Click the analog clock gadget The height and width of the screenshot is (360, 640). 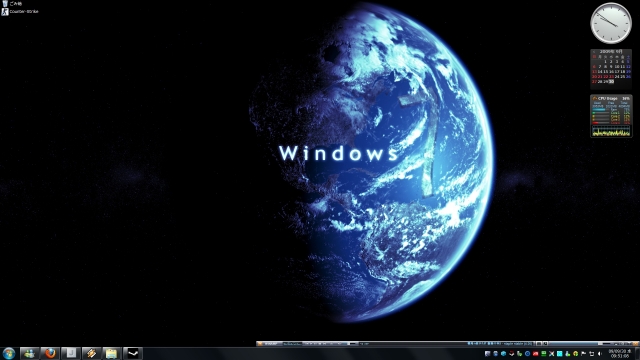611,23
